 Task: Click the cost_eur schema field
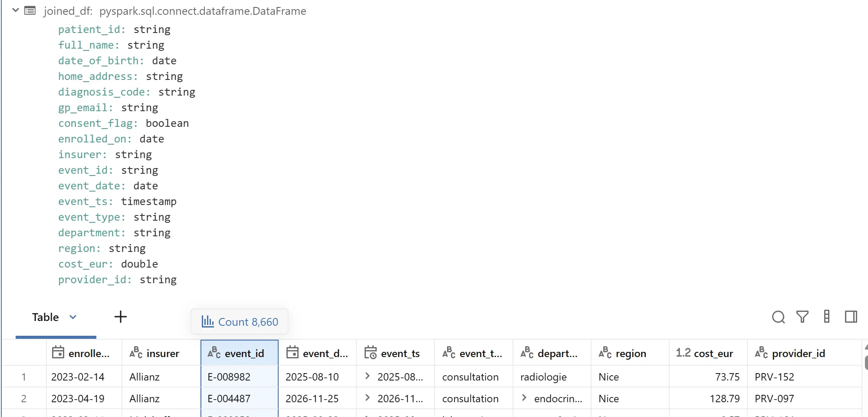coord(108,264)
